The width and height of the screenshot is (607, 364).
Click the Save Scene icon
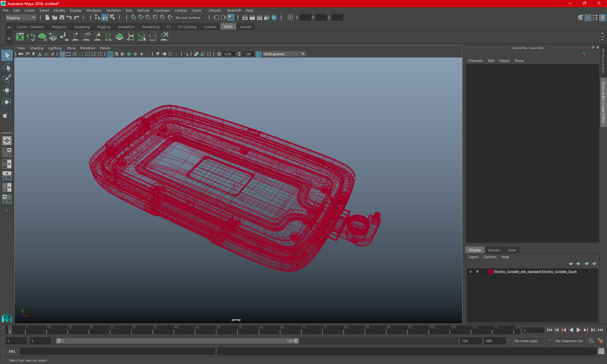(62, 18)
